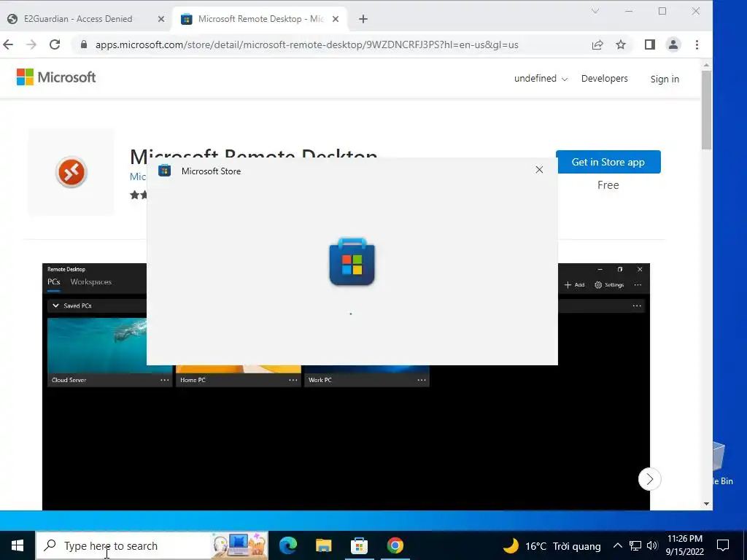
Task: Click the URL address bar
Action: coord(307,44)
